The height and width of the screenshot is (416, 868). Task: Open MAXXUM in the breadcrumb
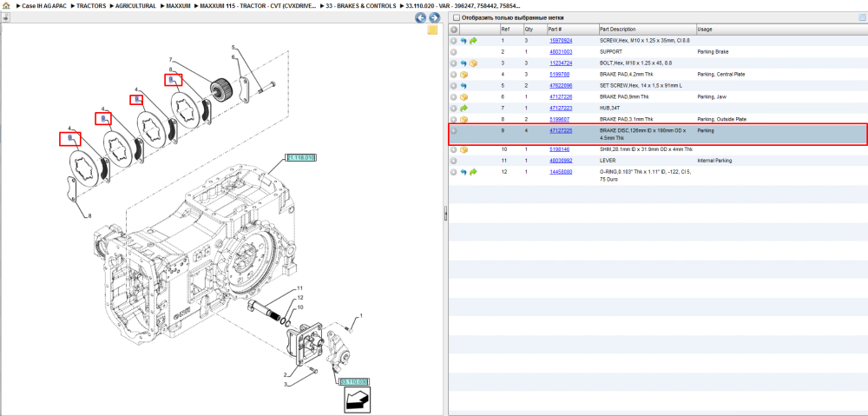(x=178, y=5)
